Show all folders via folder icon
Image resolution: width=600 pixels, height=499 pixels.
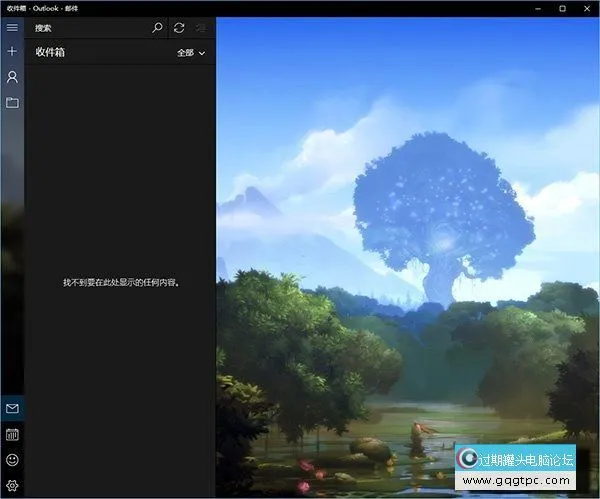click(x=12, y=102)
